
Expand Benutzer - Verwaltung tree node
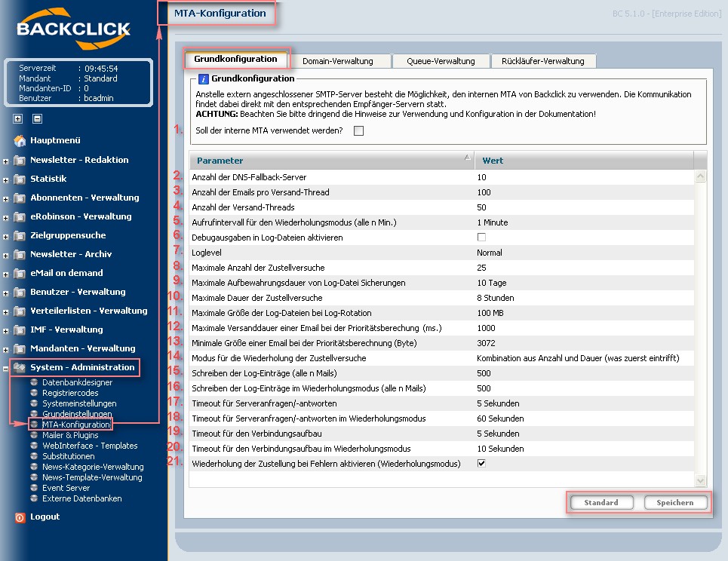[5, 294]
